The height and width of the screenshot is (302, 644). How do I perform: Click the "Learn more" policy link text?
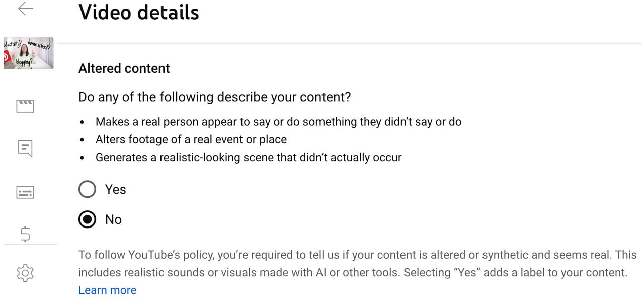[x=107, y=290]
